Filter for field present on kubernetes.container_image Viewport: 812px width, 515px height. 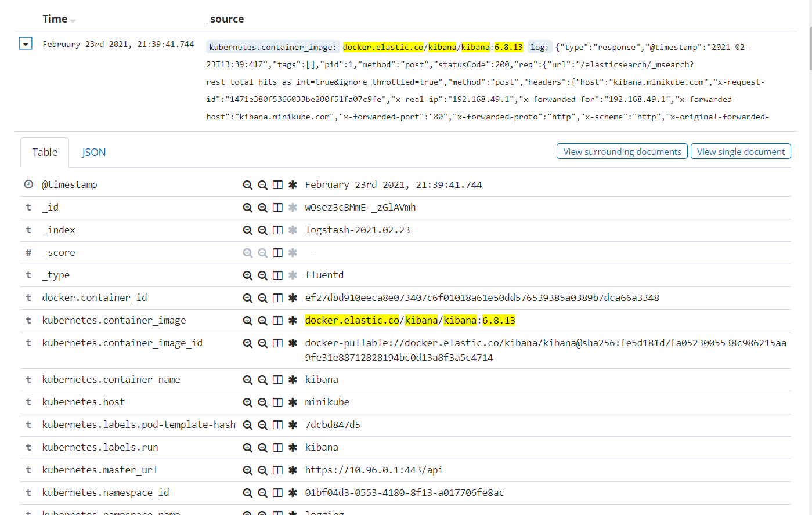(293, 321)
